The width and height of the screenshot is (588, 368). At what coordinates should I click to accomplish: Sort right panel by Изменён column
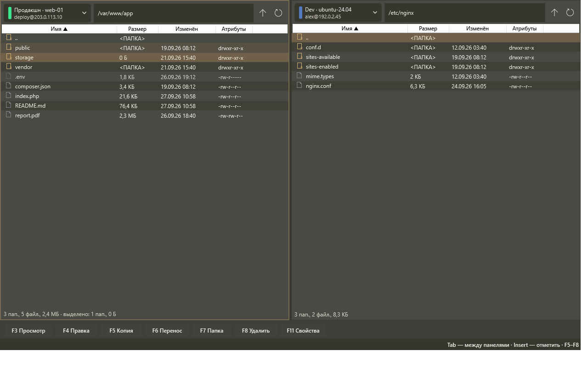[478, 29]
